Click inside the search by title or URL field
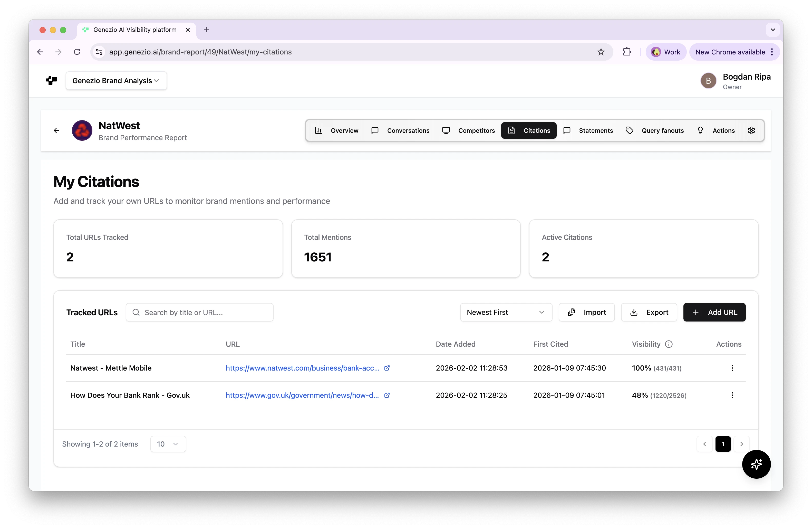 coord(200,312)
